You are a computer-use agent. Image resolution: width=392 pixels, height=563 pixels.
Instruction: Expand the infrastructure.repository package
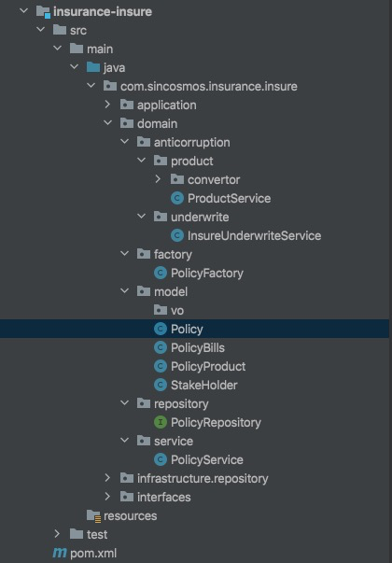point(107,478)
